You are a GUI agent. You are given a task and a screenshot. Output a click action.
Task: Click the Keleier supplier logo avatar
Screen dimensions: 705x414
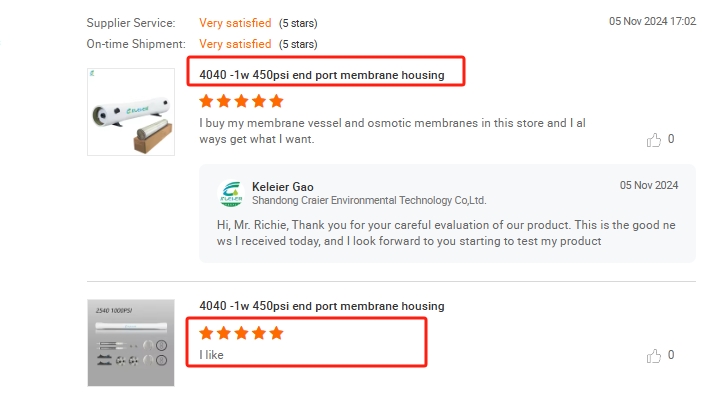pos(232,192)
